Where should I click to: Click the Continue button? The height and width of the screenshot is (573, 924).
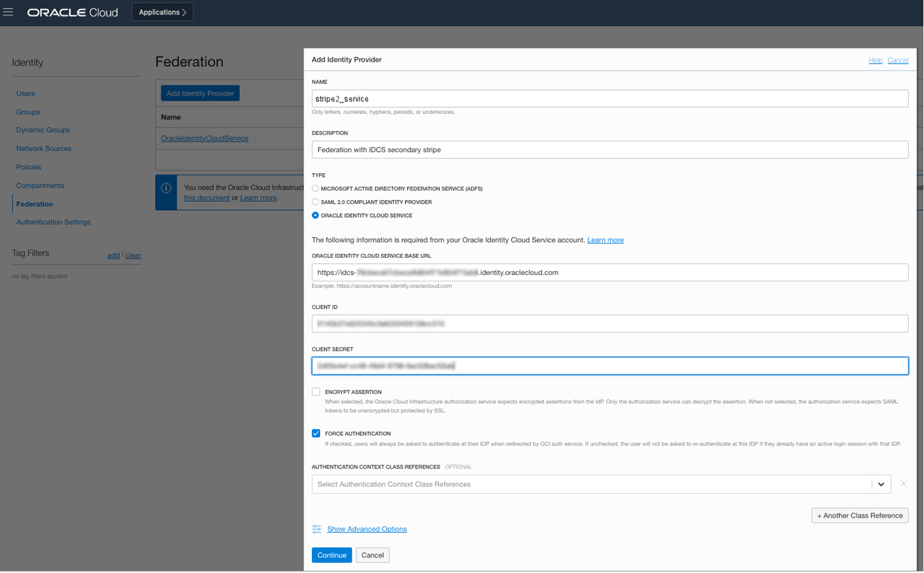(x=332, y=555)
